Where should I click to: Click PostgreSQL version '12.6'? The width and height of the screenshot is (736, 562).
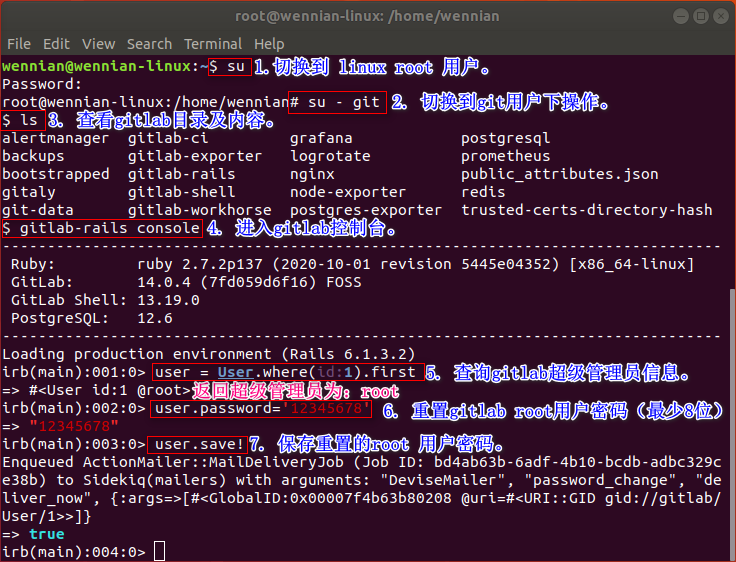154,318
